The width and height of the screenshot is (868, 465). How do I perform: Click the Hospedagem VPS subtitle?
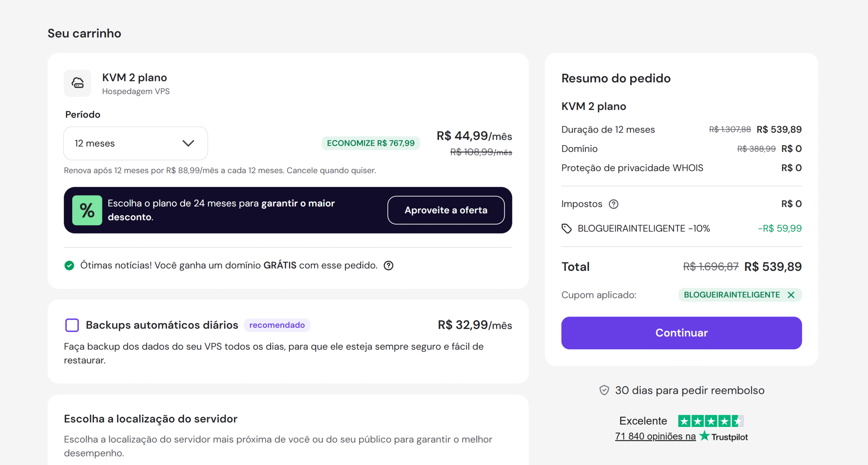click(136, 91)
